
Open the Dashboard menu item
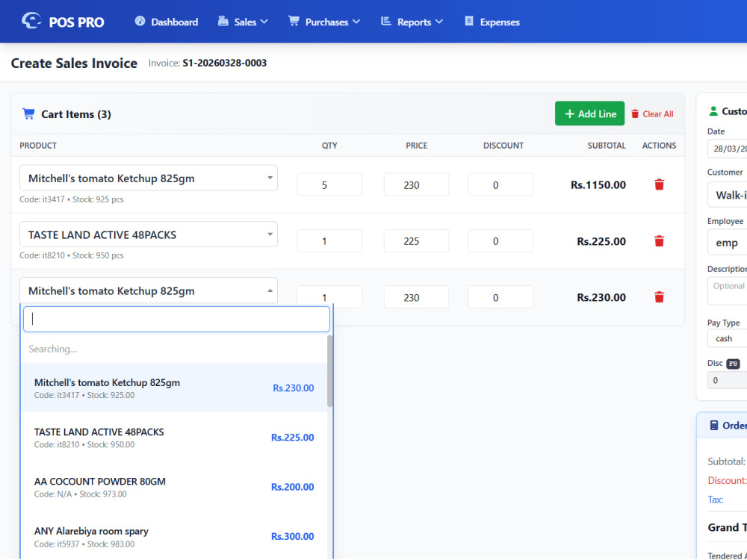167,22
